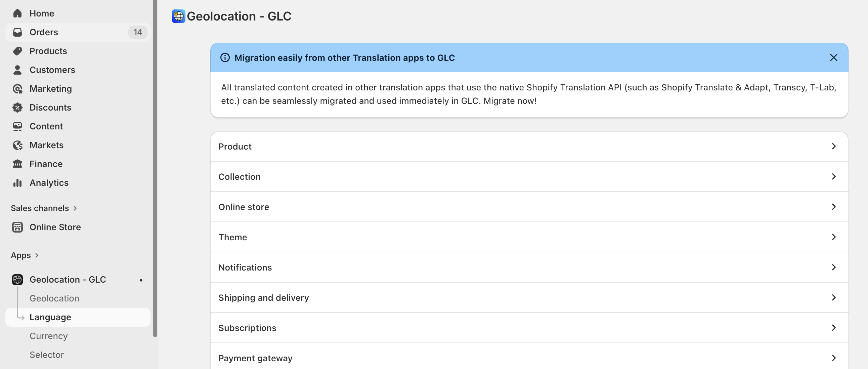
Task: Click the Marketing target icon
Action: tap(17, 89)
